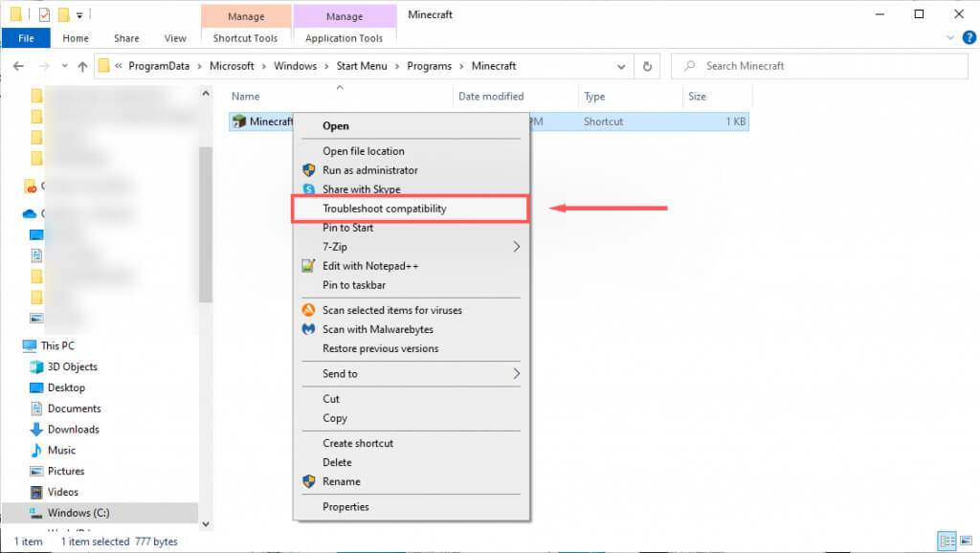Screen dimensions: 980x553
Task: Select Windows (C:) drive in sidebar
Action: point(78,513)
